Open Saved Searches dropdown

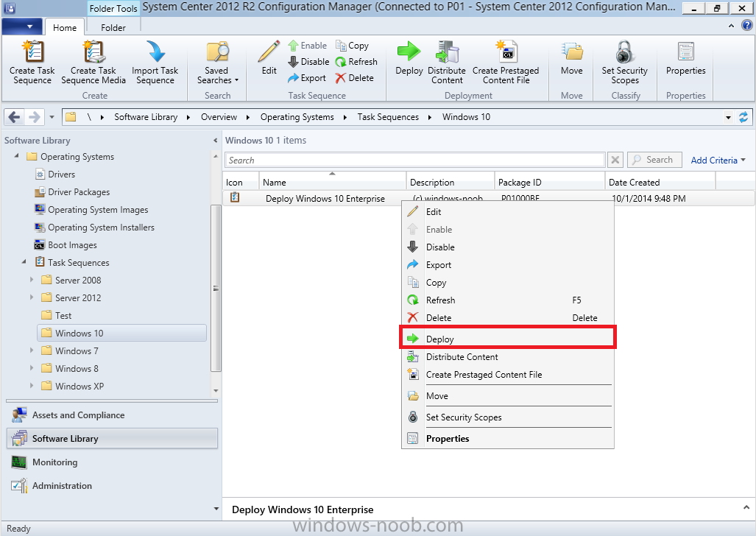pyautogui.click(x=217, y=63)
